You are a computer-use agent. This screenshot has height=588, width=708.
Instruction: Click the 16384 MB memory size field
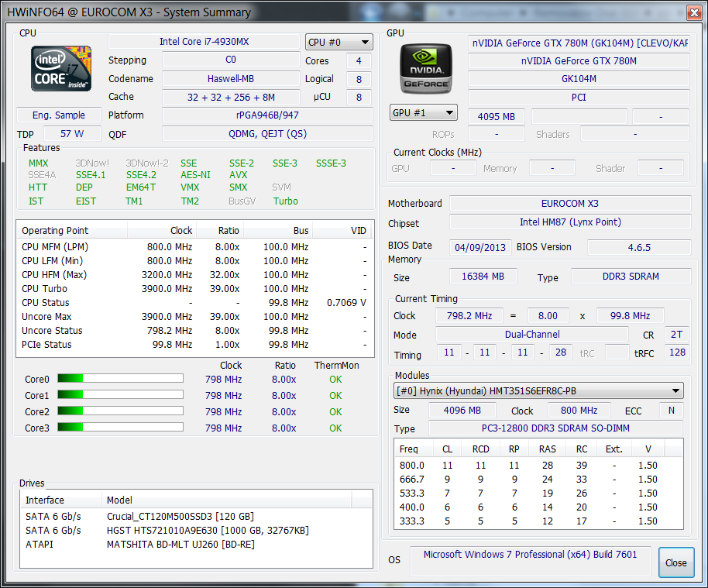point(483,276)
